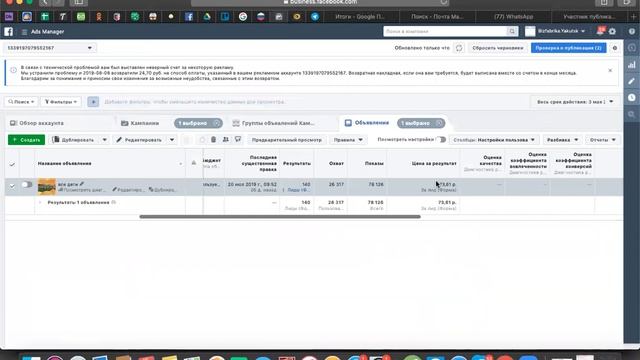Click the blue 'Проверка и публикация' button

point(568,48)
